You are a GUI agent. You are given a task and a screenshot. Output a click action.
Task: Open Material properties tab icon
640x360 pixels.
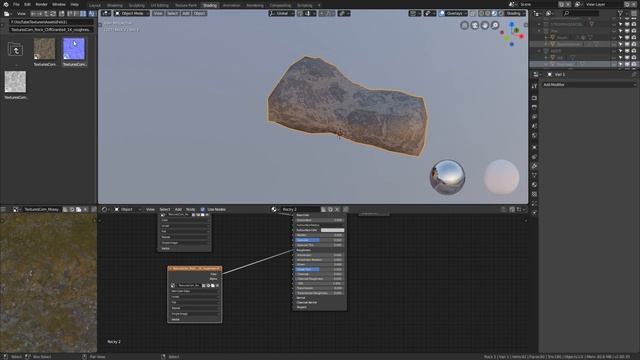tap(534, 184)
